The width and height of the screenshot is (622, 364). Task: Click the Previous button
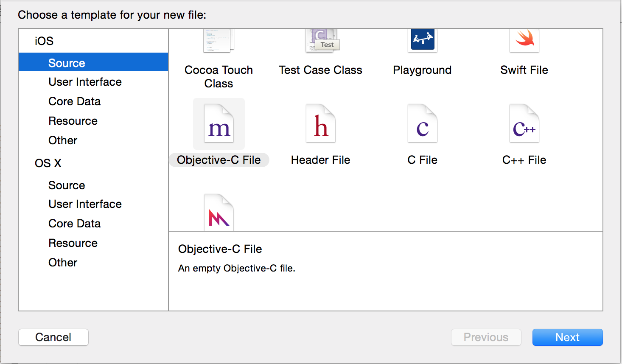tap(486, 337)
